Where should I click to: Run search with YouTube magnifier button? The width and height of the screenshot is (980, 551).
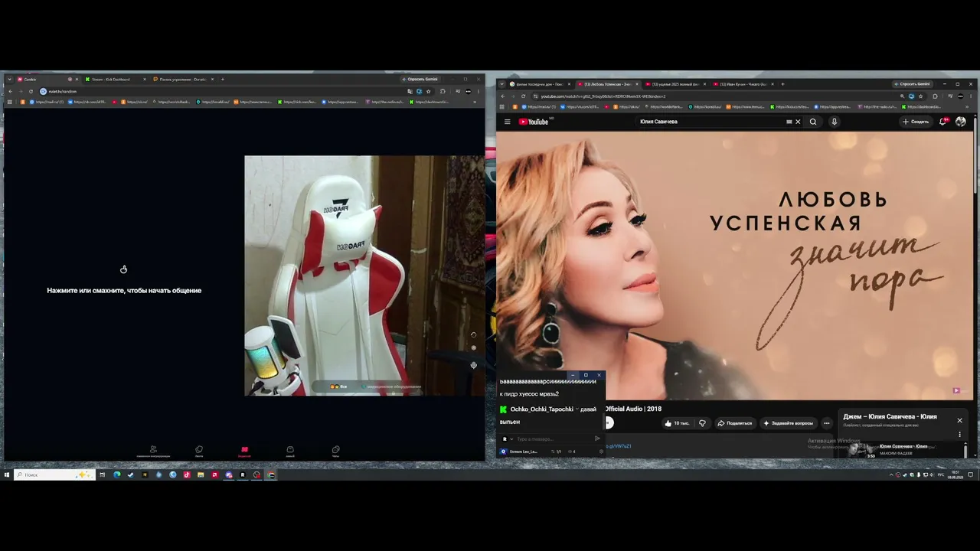click(813, 122)
